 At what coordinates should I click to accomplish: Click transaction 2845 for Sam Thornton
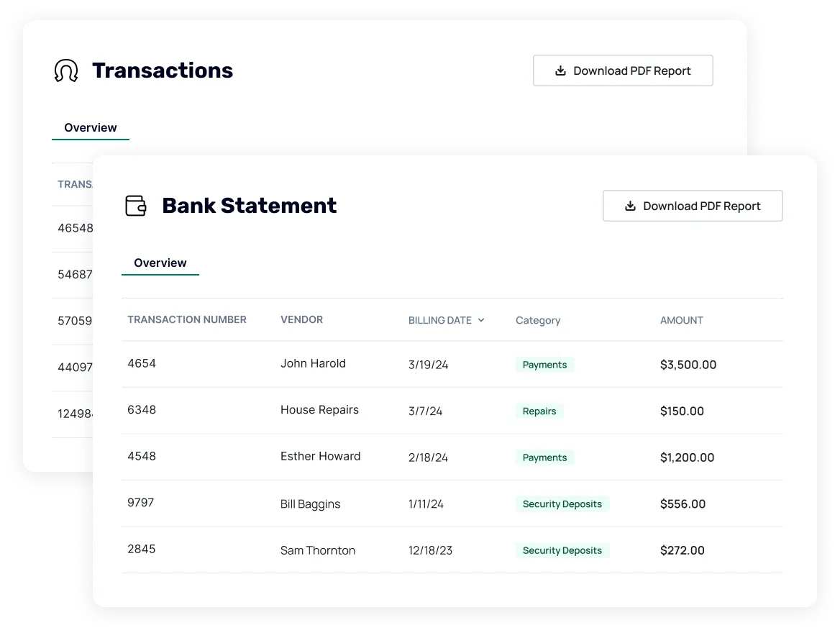coord(141,549)
